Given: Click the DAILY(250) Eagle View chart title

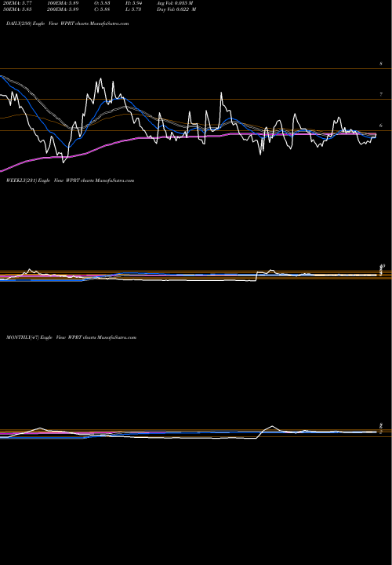Looking at the screenshot, I should pyautogui.click(x=67, y=24).
